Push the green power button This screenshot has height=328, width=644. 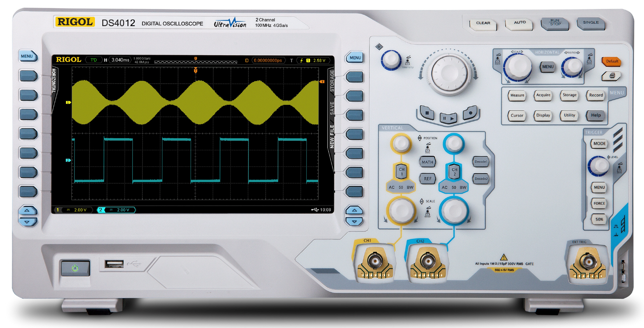[x=75, y=268]
